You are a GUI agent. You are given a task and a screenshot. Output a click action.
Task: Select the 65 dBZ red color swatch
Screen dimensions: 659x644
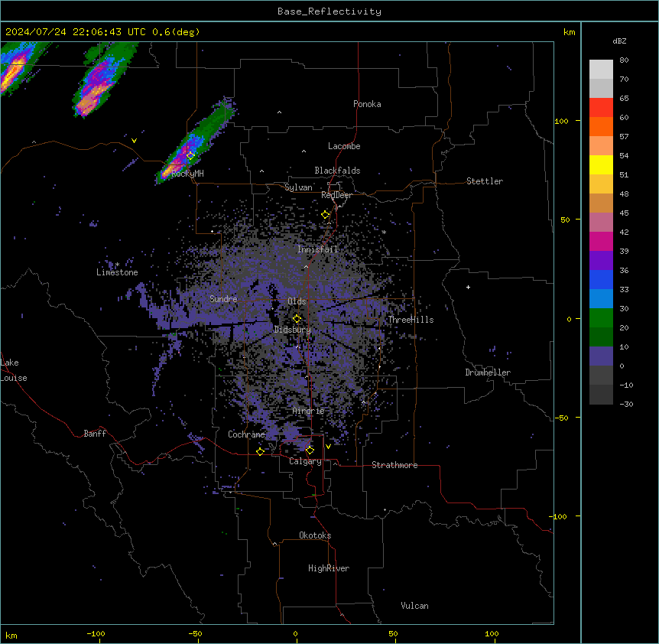click(601, 108)
